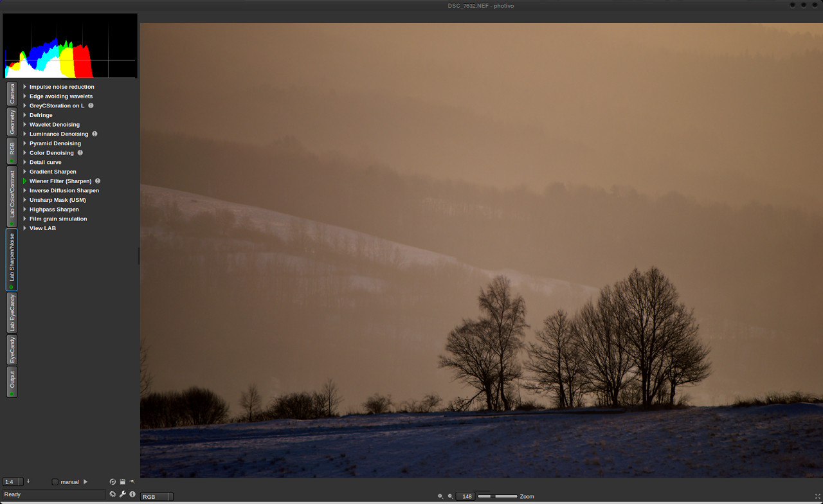The height and width of the screenshot is (504, 823).
Task: Switch to the Camera tab
Action: (x=12, y=93)
